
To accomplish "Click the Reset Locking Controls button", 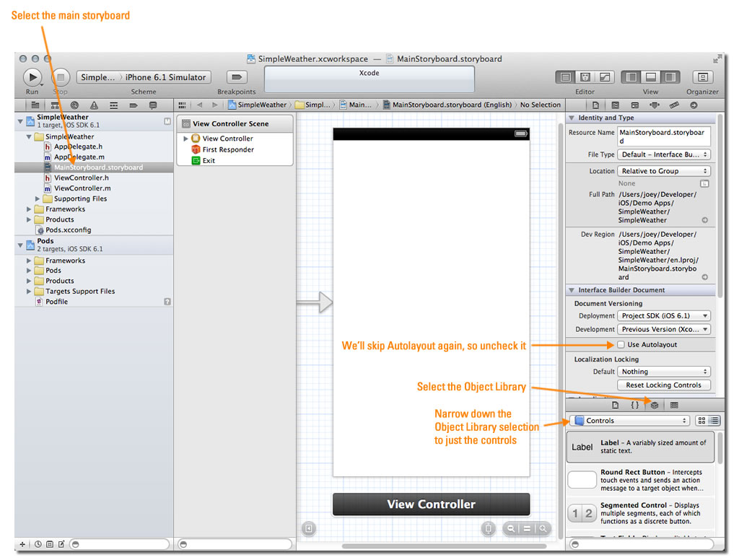I will click(664, 385).
